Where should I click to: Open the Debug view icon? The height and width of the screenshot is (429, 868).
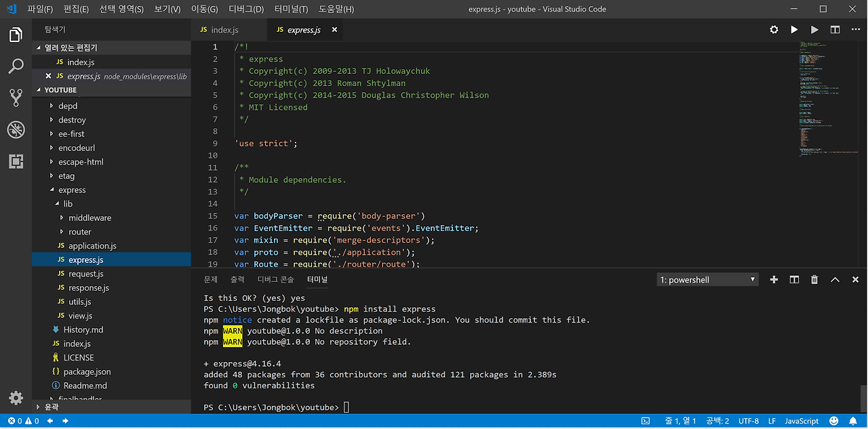16,129
